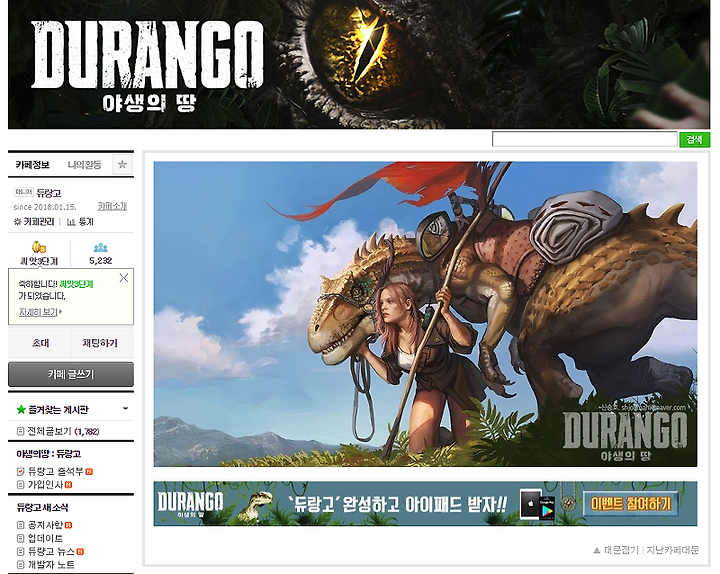Click the iPad image in event banner
Image resolution: width=720 pixels, height=574 pixels.
530,504
